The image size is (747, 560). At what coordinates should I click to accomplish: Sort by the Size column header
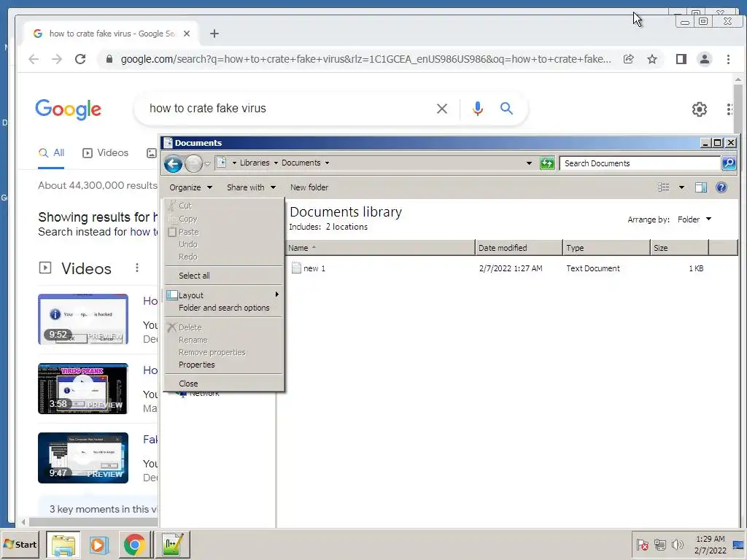pos(679,248)
